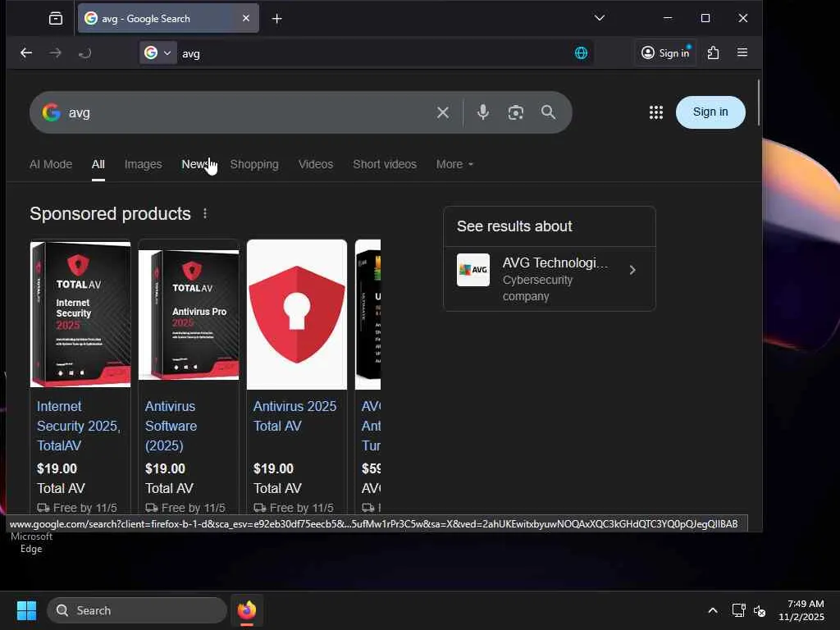This screenshot has width=840, height=630.
Task: Switch to Short videos tab
Action: click(x=385, y=164)
